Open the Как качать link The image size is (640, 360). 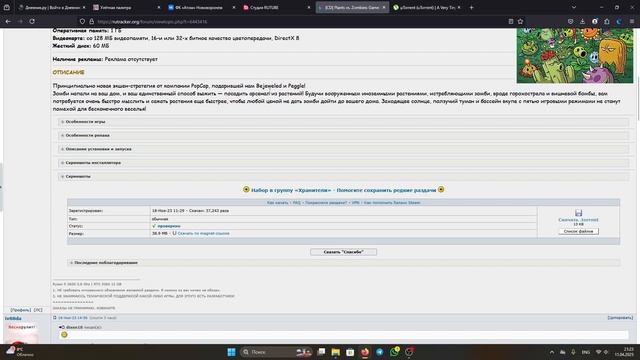(x=277, y=202)
